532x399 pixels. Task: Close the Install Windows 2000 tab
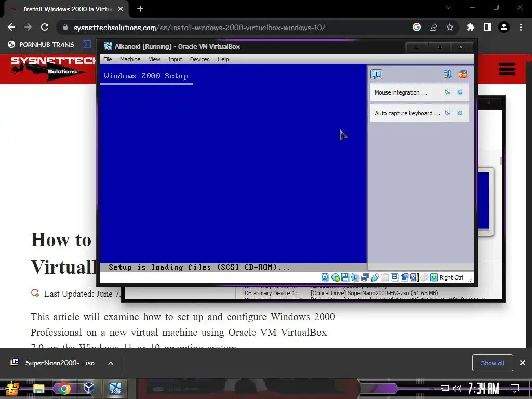pyautogui.click(x=121, y=9)
